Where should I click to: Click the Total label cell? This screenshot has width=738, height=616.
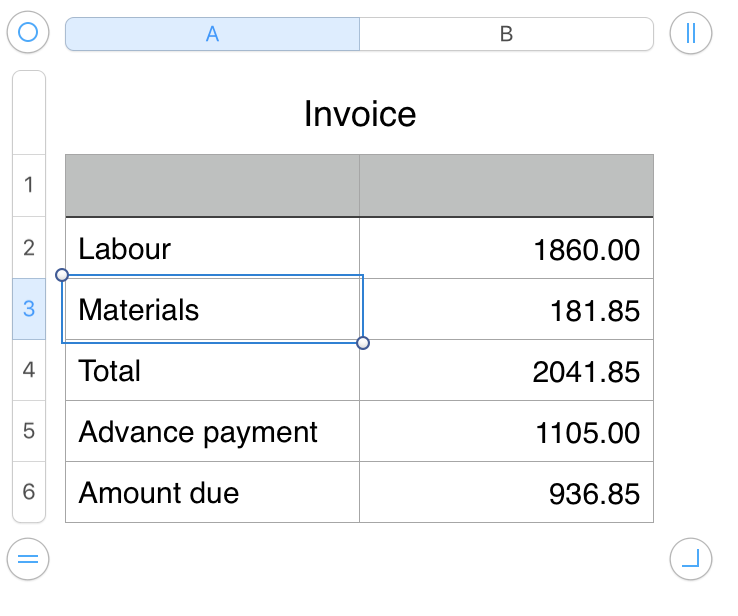coord(212,371)
